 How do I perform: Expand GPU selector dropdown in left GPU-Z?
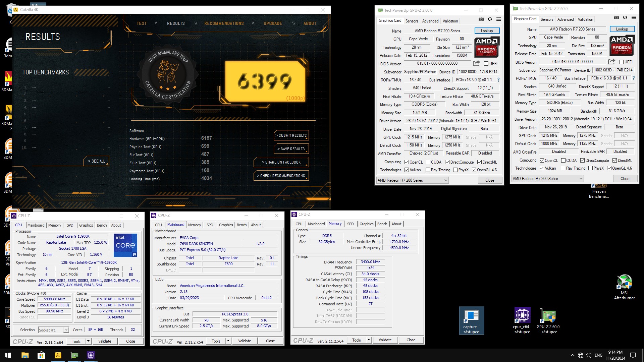(446, 180)
